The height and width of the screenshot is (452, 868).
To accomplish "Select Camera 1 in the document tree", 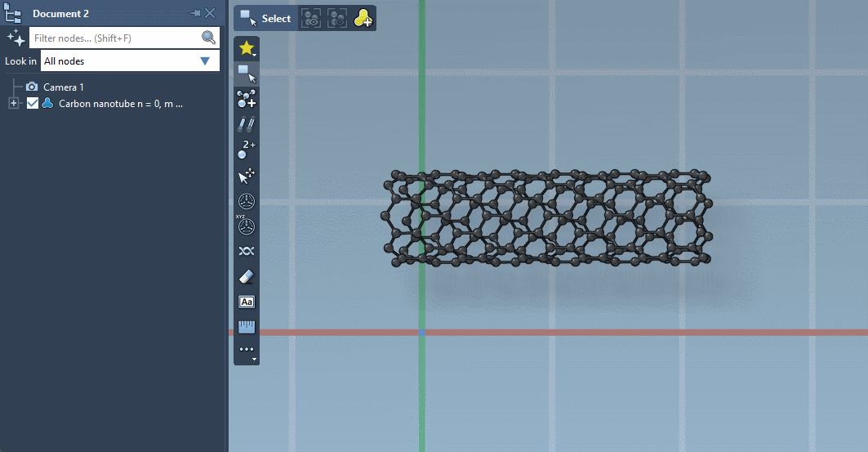I will coord(63,87).
